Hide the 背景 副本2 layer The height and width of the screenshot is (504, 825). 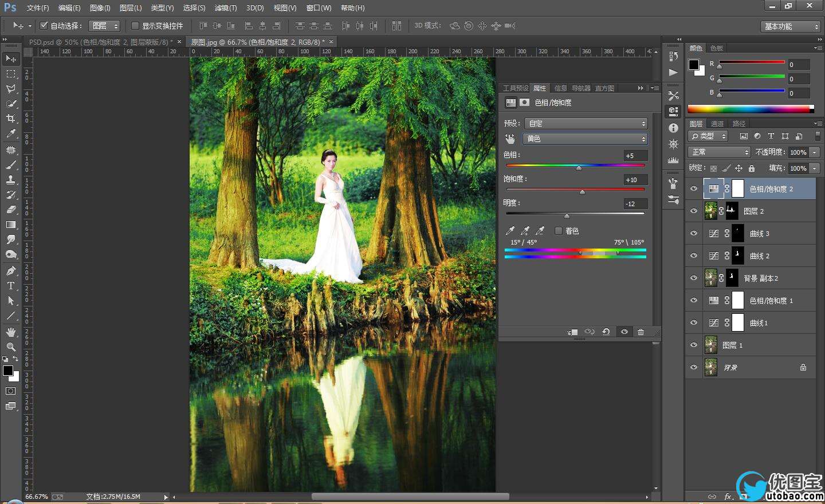coord(694,278)
